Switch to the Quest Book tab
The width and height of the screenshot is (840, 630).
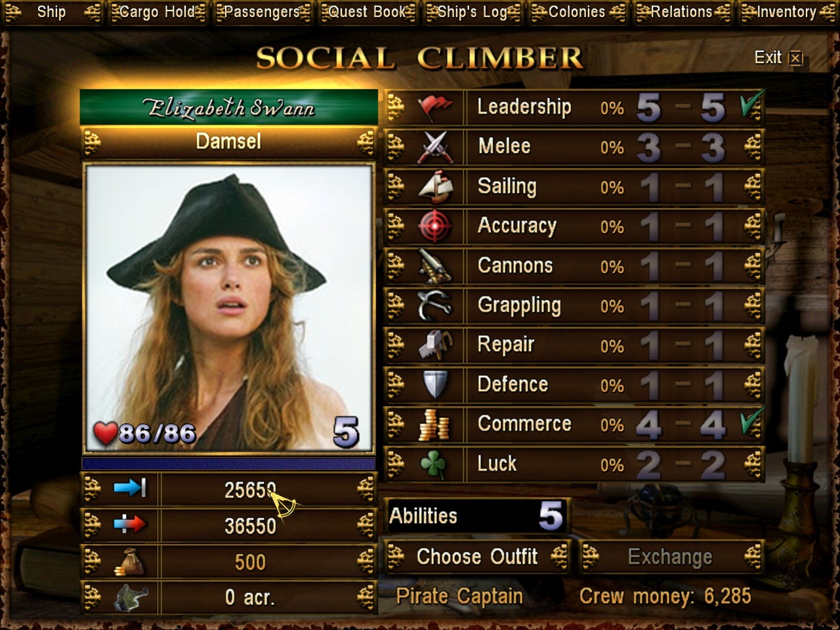(367, 12)
